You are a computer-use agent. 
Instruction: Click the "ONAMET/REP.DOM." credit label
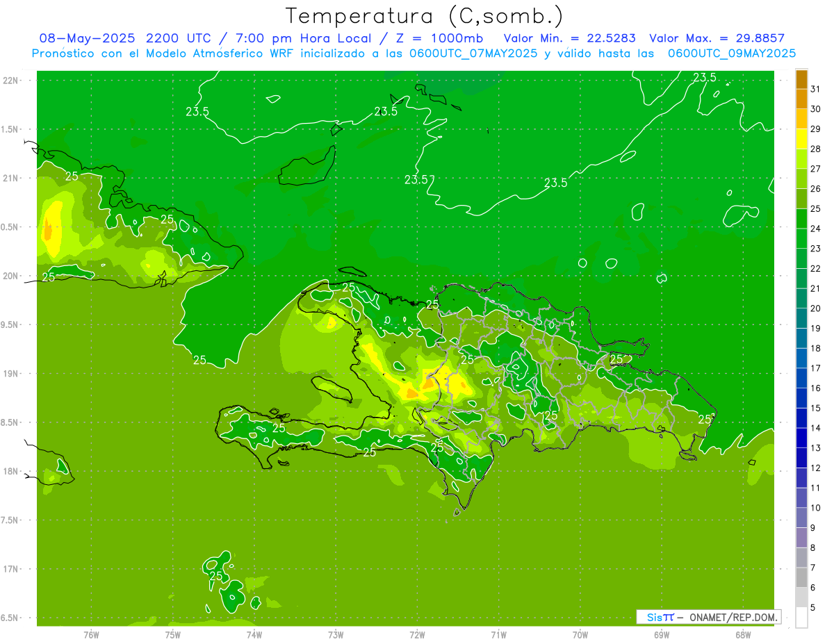(733, 617)
